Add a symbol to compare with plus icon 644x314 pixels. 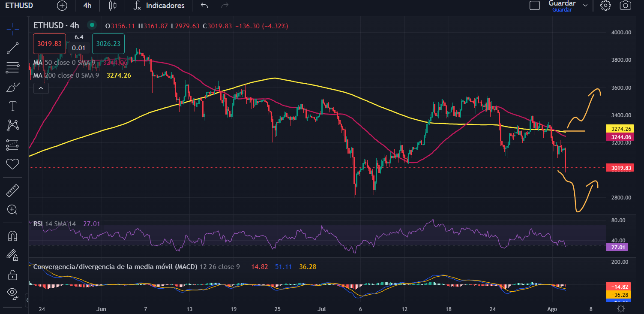[x=62, y=6]
